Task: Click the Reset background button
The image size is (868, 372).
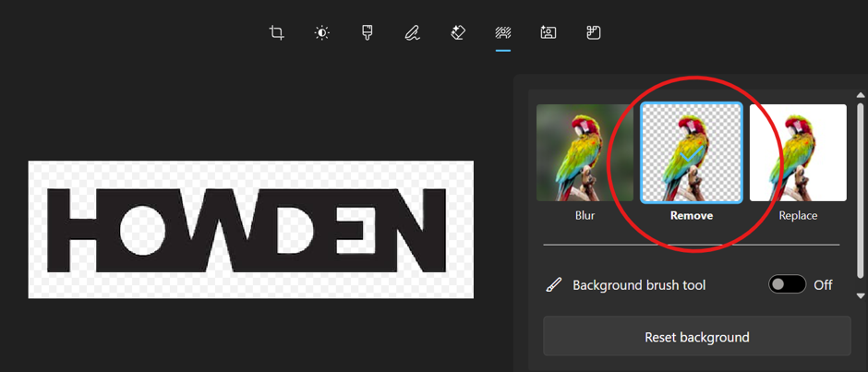Action: [696, 337]
